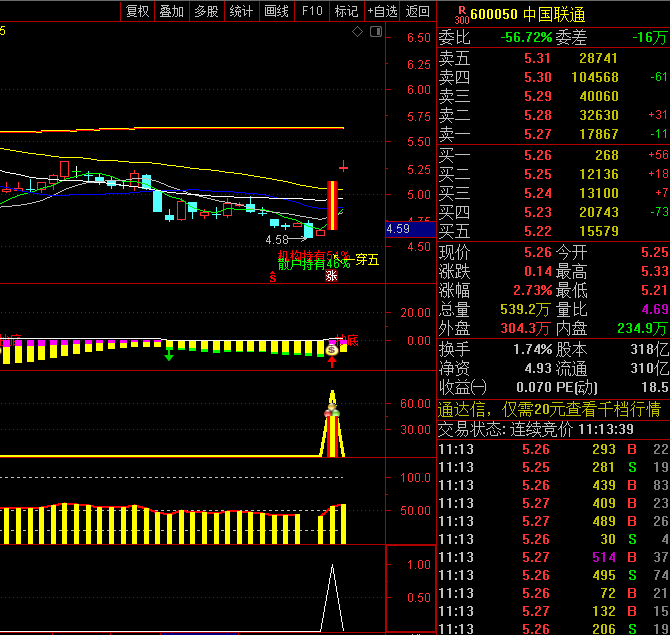The width and height of the screenshot is (670, 635).
Task: Click the 涨 marker under the candlesticks
Action: coord(332,276)
